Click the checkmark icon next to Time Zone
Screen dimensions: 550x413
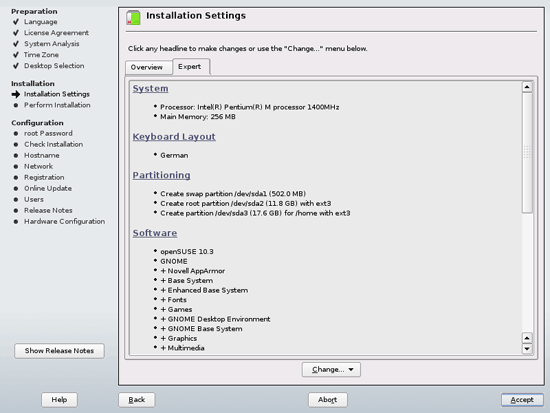(15, 55)
